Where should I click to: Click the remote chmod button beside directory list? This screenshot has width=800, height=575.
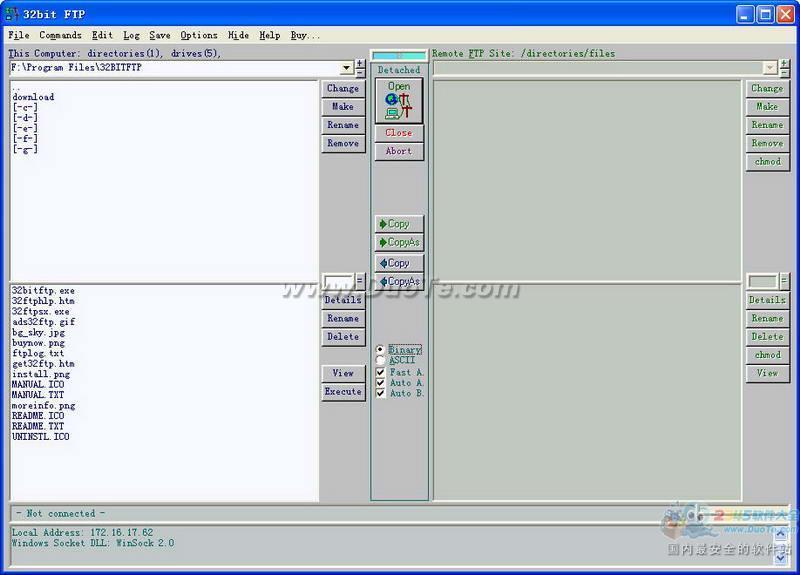[x=767, y=162]
